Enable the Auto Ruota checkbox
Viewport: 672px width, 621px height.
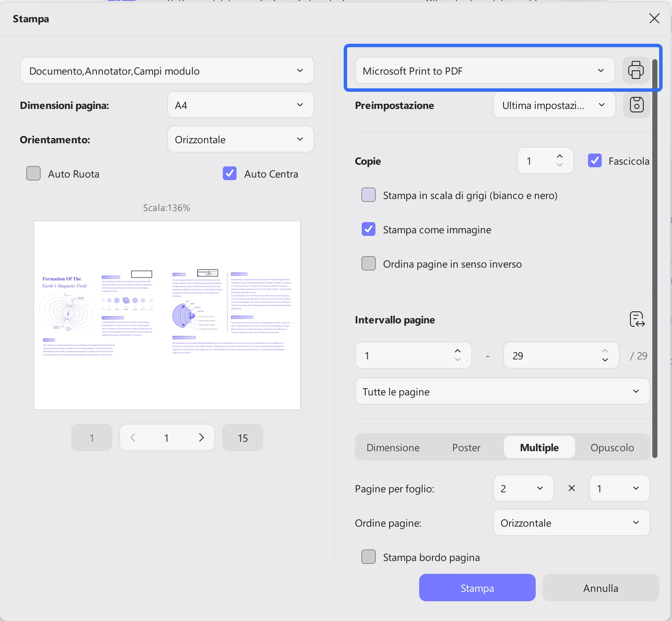pos(33,174)
